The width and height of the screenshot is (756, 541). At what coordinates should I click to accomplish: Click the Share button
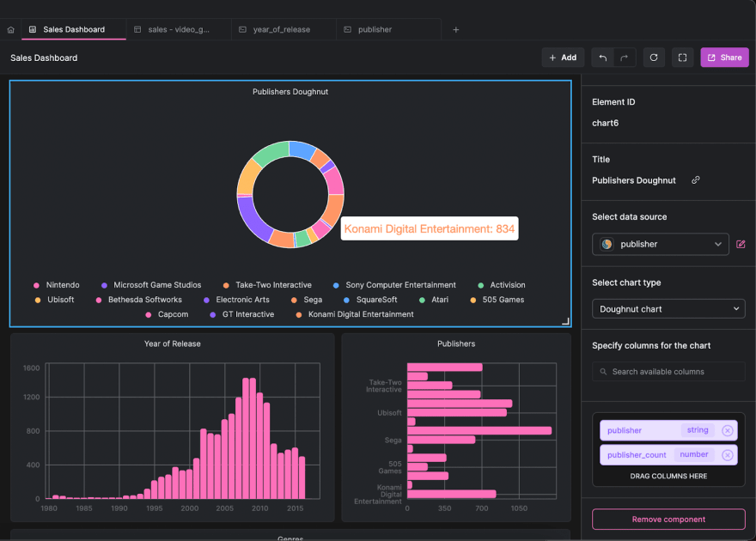click(x=724, y=58)
